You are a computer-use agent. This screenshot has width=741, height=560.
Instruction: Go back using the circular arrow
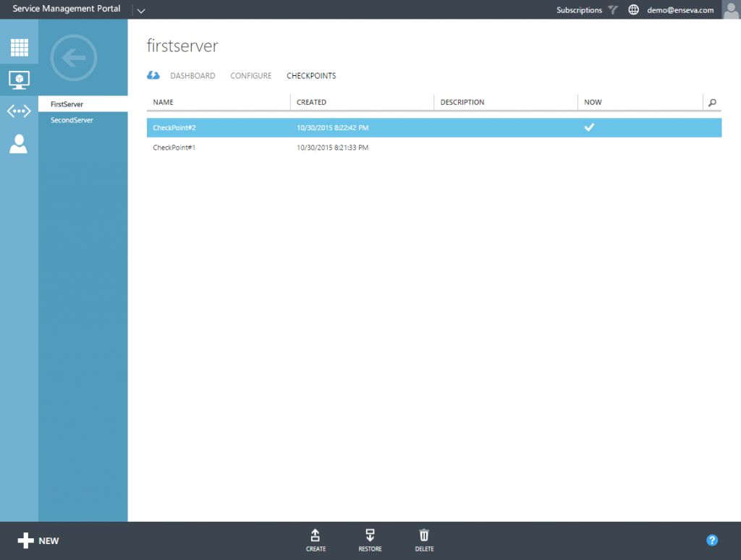point(74,58)
